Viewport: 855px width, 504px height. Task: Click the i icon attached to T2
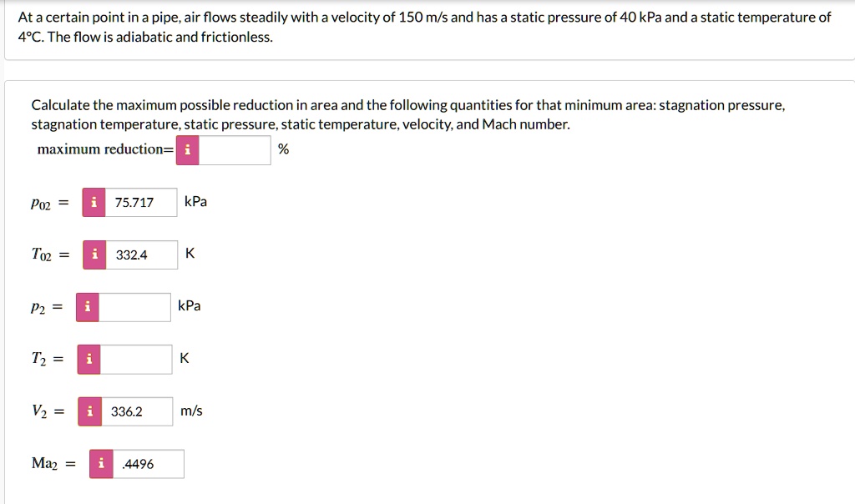88,359
